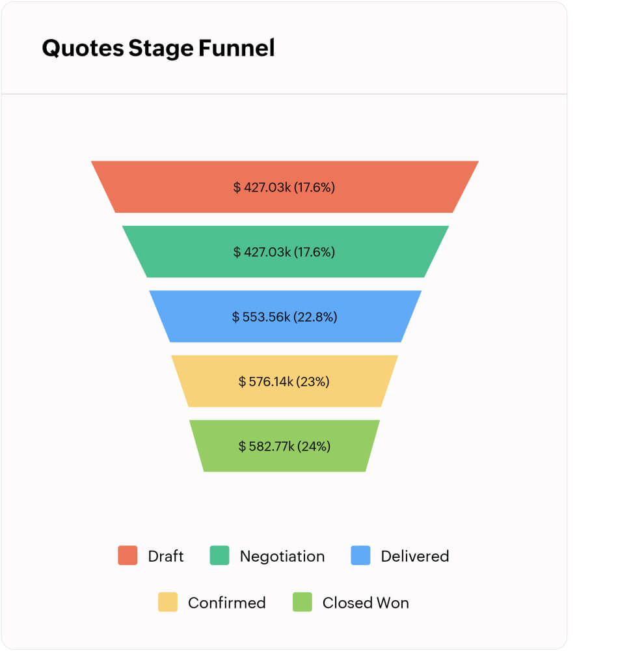Toggle the Draft legend color swatch
644x651 pixels.
tap(127, 555)
